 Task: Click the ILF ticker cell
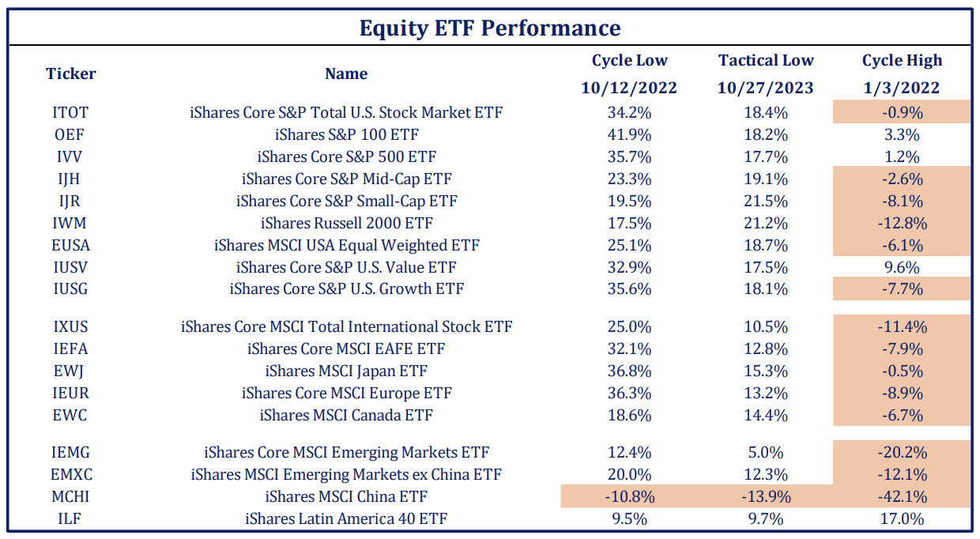(71, 519)
